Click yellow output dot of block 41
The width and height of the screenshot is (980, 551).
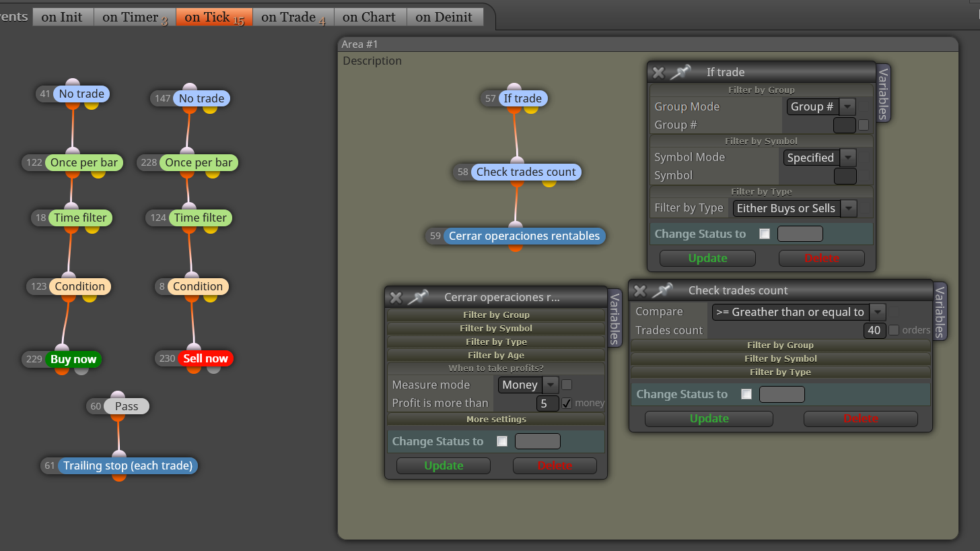point(92,104)
